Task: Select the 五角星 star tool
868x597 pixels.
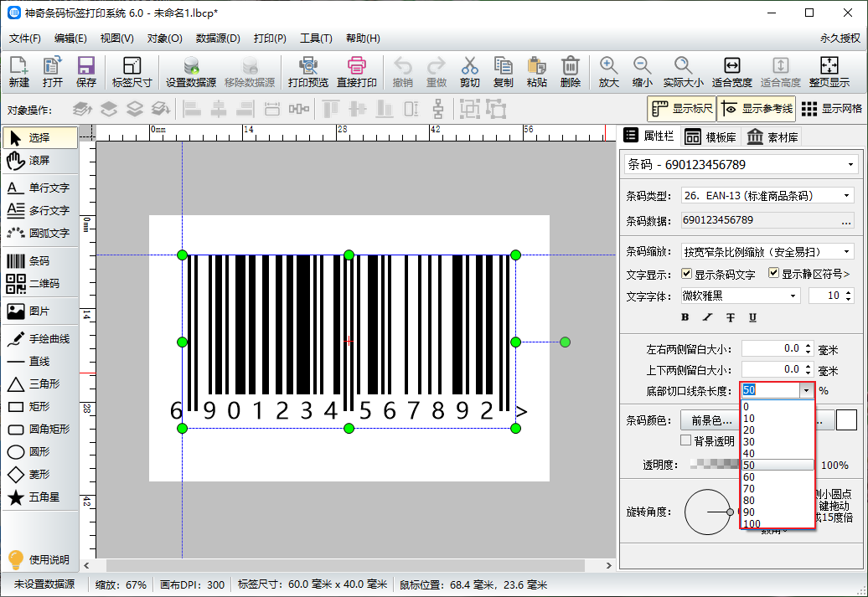Action: [x=40, y=497]
